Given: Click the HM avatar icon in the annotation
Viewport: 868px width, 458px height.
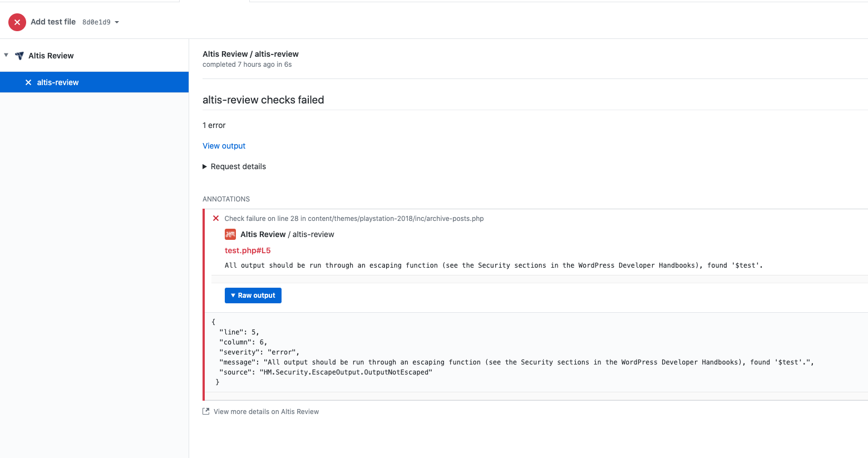Looking at the screenshot, I should click(x=230, y=234).
